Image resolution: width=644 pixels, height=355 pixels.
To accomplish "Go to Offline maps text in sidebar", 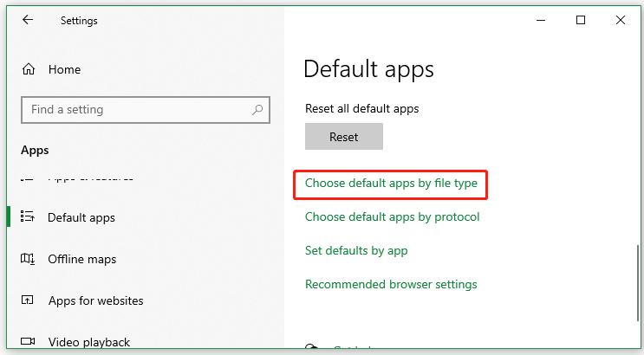I will 82,259.
